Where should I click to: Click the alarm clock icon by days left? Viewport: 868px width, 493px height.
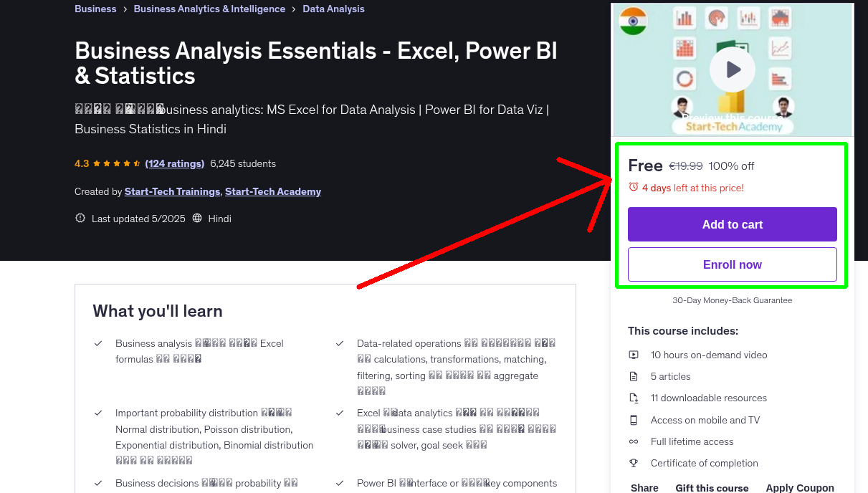coord(633,187)
